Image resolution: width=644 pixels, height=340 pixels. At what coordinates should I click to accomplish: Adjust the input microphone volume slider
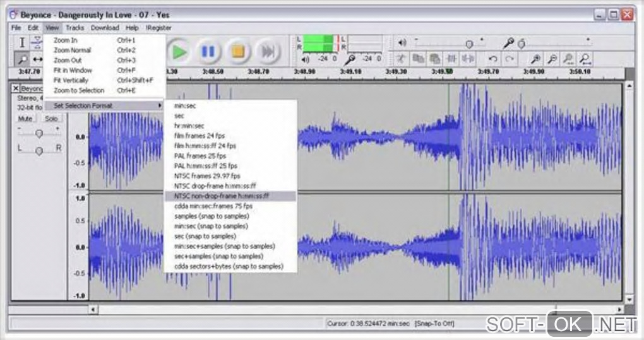pyautogui.click(x=554, y=43)
